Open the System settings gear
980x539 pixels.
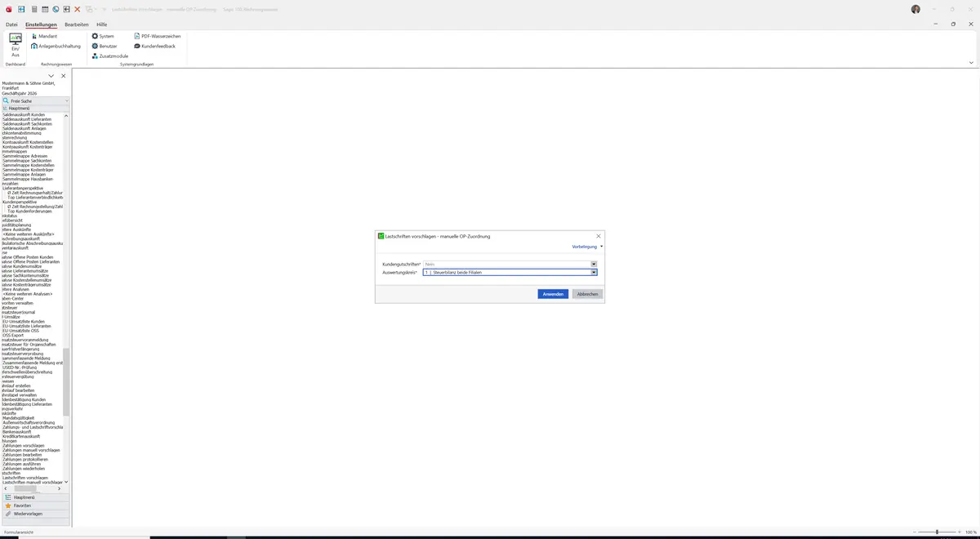tap(103, 37)
